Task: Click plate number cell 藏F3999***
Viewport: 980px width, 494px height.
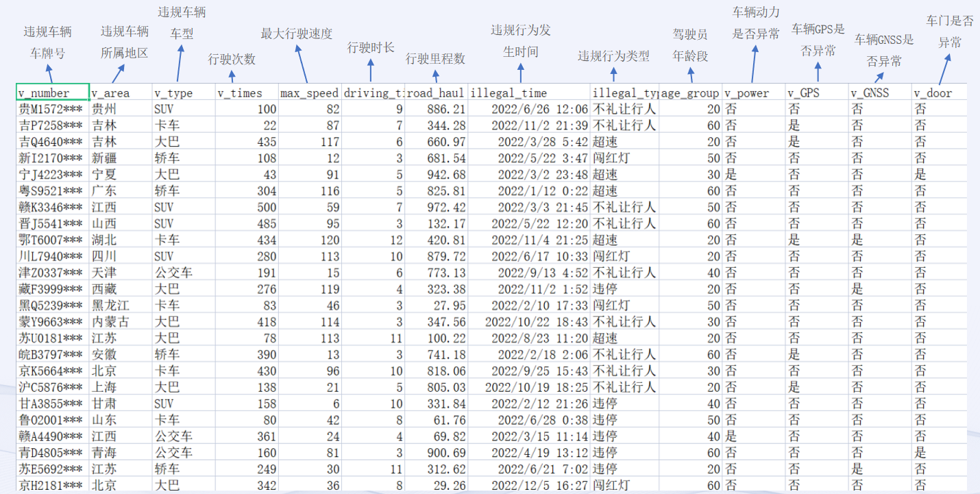Action: (53, 289)
